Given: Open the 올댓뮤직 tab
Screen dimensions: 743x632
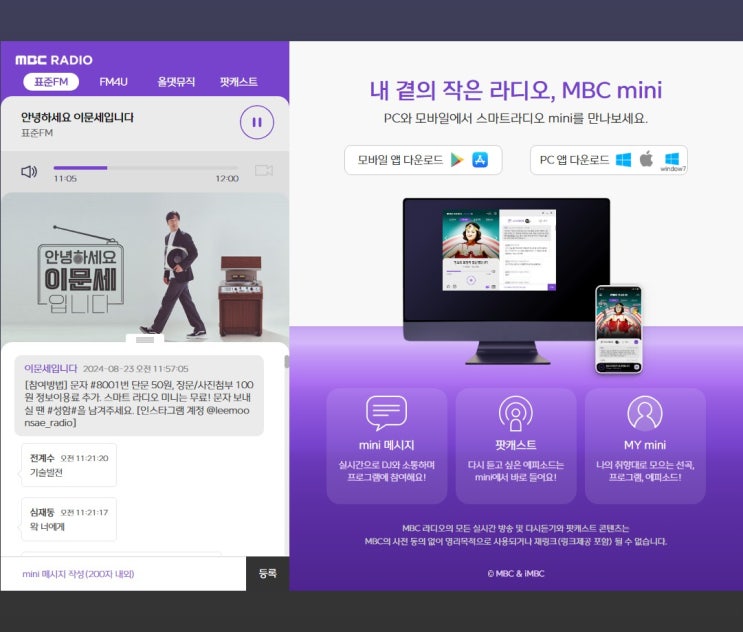Looking at the screenshot, I should 176,81.
